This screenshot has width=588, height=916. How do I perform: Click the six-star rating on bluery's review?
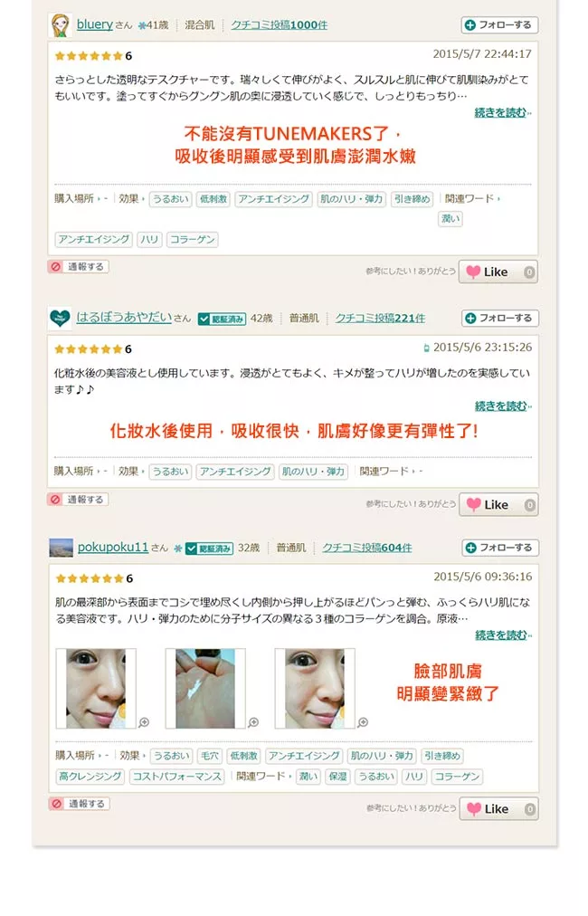(93, 56)
